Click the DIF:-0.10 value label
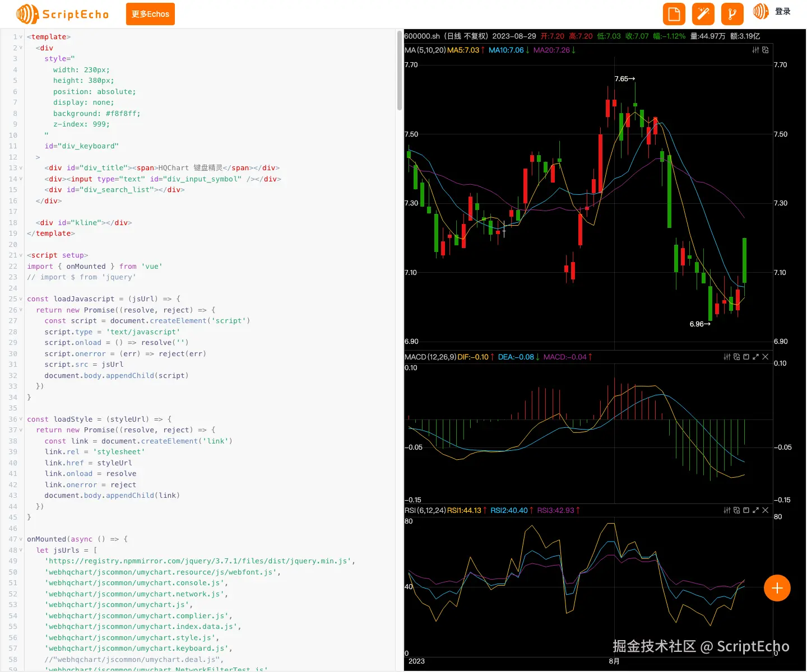Screen dimensions: 807x672 (473, 357)
